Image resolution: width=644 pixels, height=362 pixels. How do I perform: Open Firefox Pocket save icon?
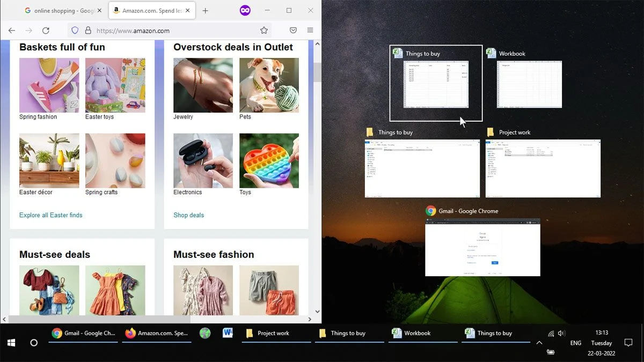pos(294,31)
